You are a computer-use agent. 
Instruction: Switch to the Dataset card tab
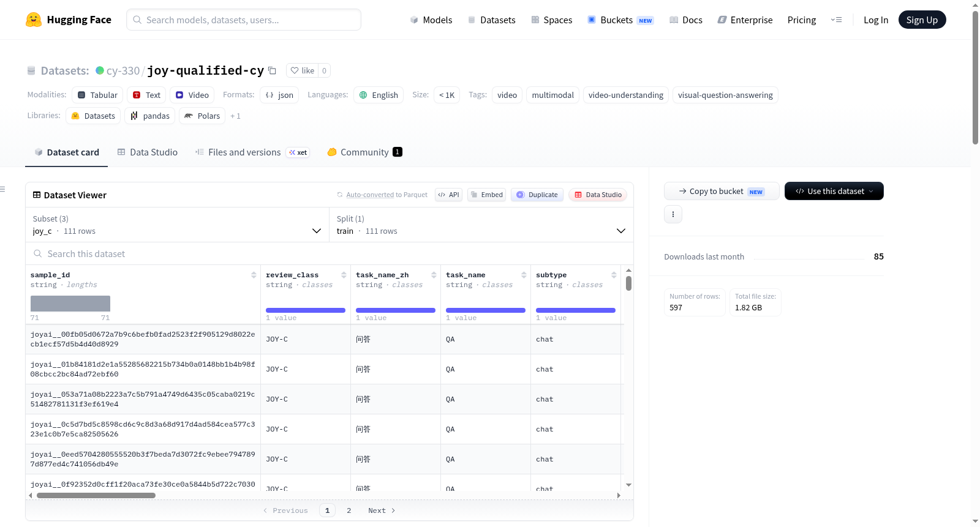[67, 152]
